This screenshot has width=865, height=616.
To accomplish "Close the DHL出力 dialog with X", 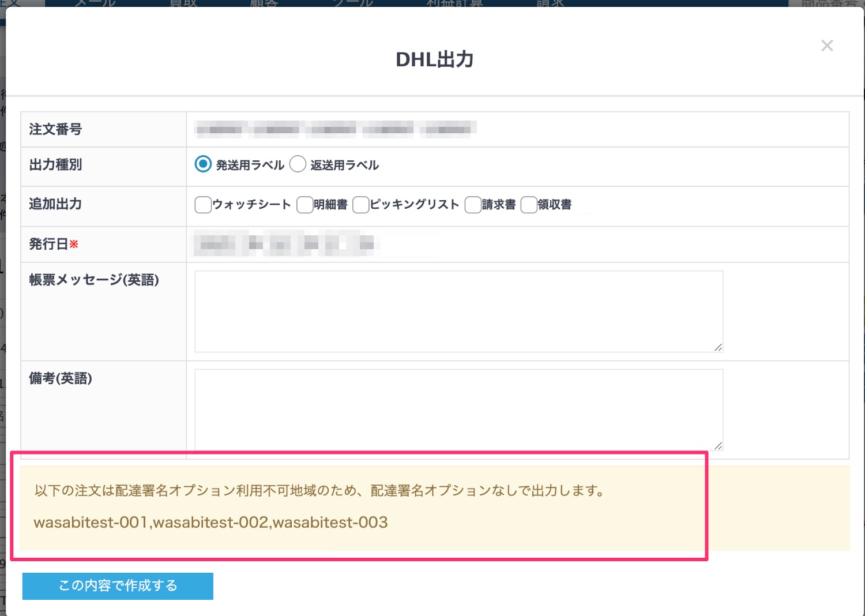I will [x=827, y=46].
